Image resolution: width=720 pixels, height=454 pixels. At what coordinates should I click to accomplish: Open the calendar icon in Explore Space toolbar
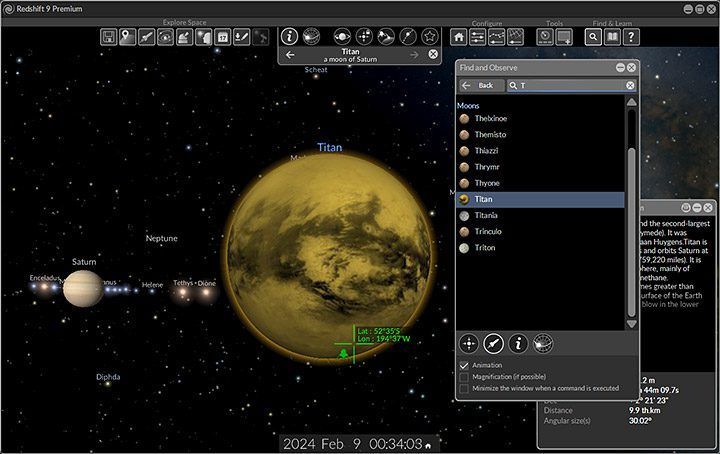[x=223, y=37]
